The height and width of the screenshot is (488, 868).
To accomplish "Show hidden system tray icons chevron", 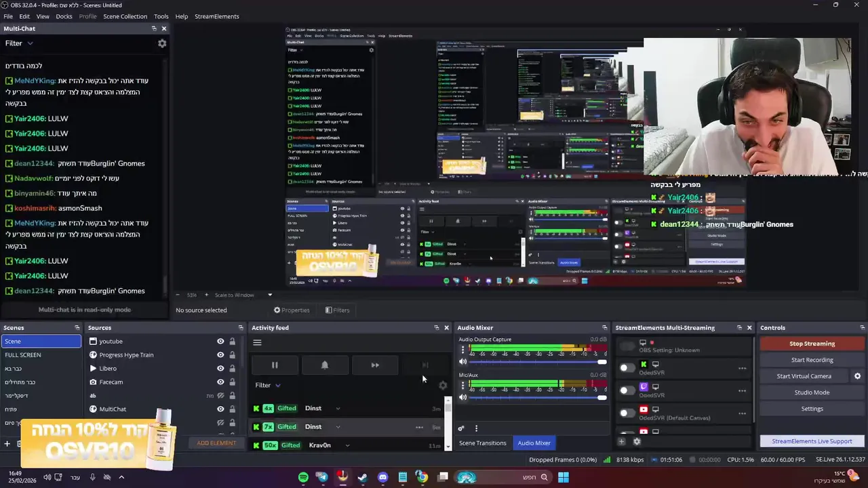I will point(121,477).
